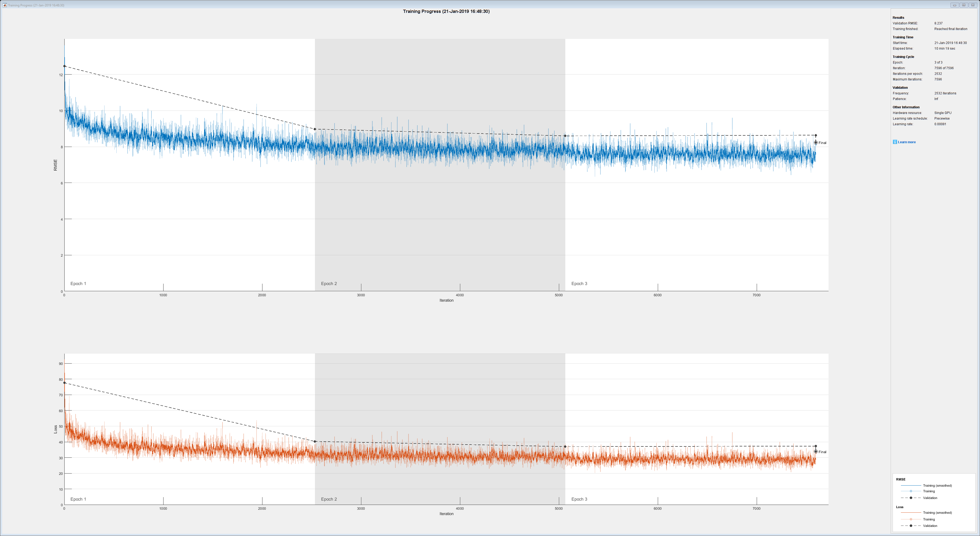Maximize the Training Progress window

click(x=964, y=5)
